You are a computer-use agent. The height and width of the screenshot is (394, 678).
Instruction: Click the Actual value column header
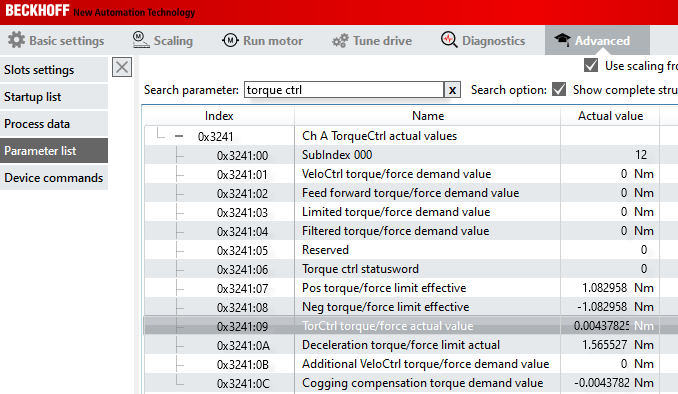pos(610,116)
